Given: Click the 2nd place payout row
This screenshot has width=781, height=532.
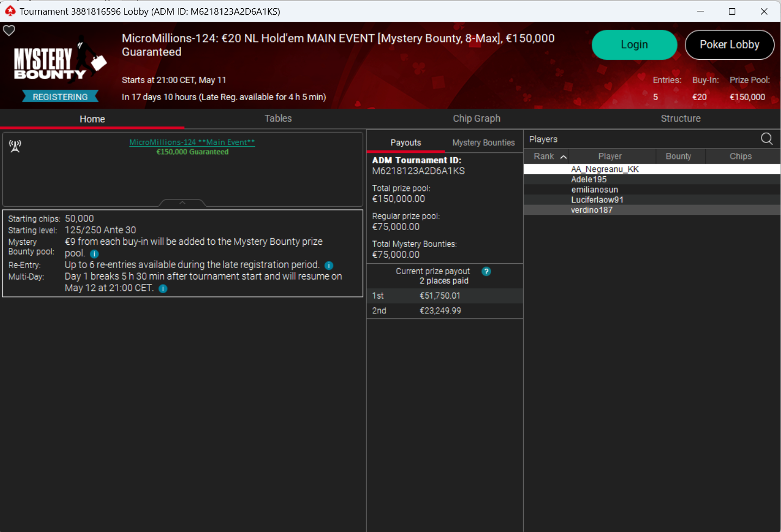Looking at the screenshot, I should pyautogui.click(x=445, y=311).
